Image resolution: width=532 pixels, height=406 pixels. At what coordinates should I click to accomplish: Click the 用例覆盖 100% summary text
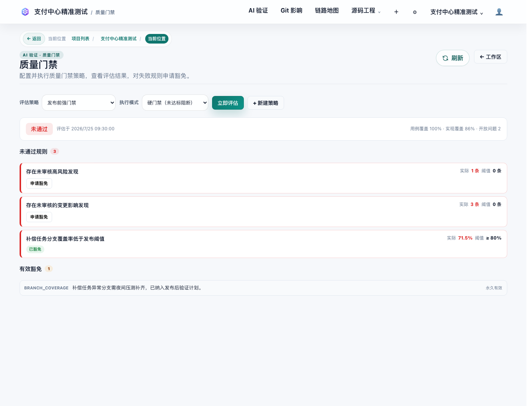(x=426, y=129)
